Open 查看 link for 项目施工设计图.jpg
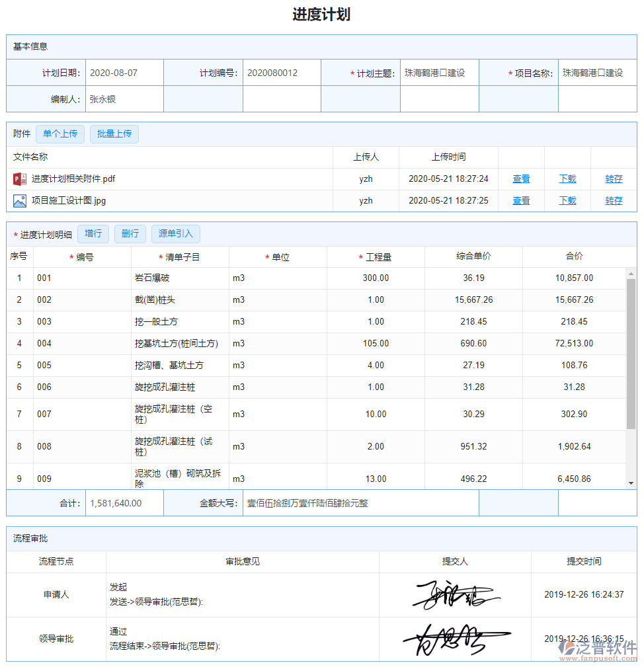 coord(522,200)
